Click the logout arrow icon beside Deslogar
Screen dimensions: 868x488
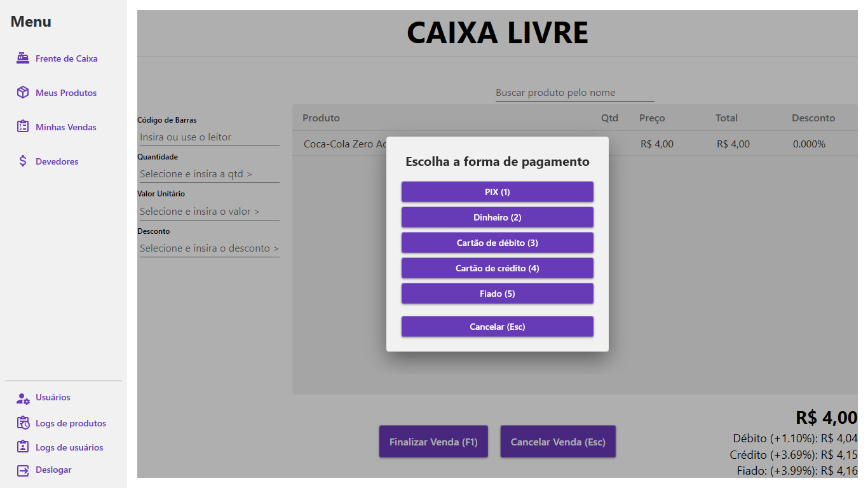point(23,470)
